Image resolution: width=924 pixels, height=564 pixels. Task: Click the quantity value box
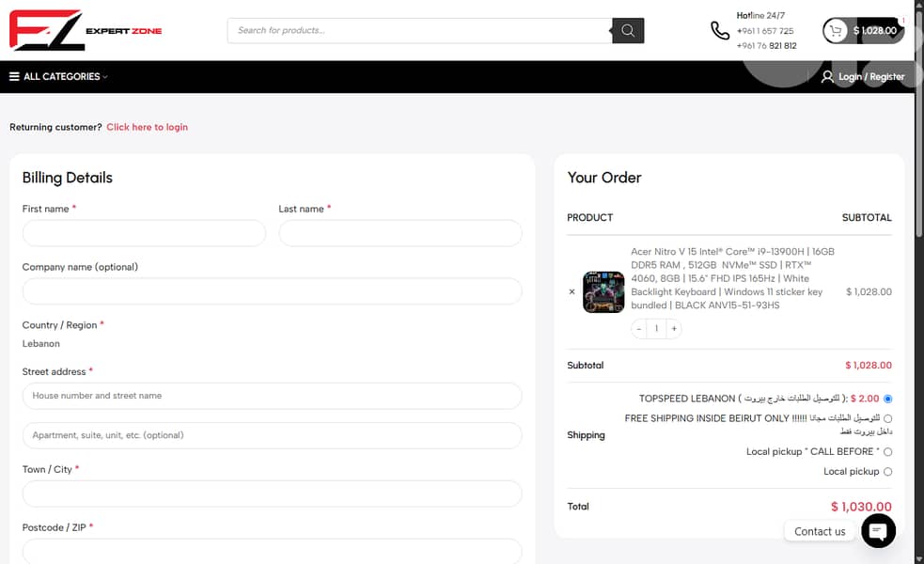click(656, 329)
